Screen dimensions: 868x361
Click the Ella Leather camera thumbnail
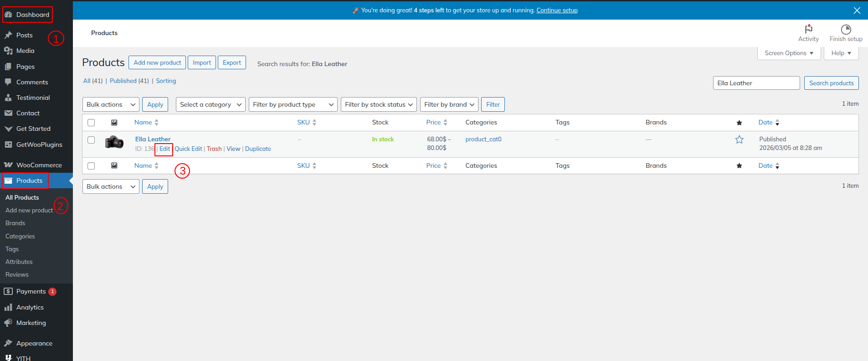[114, 142]
